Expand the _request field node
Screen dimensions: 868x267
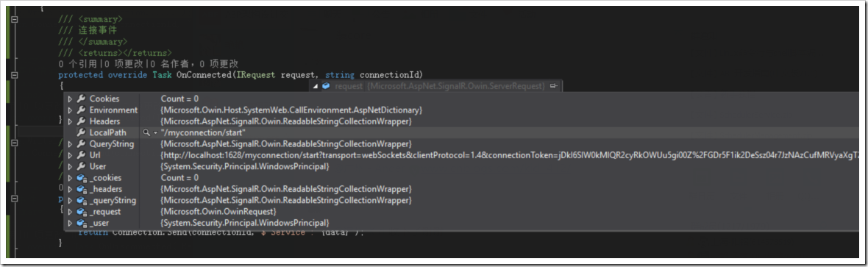70,212
